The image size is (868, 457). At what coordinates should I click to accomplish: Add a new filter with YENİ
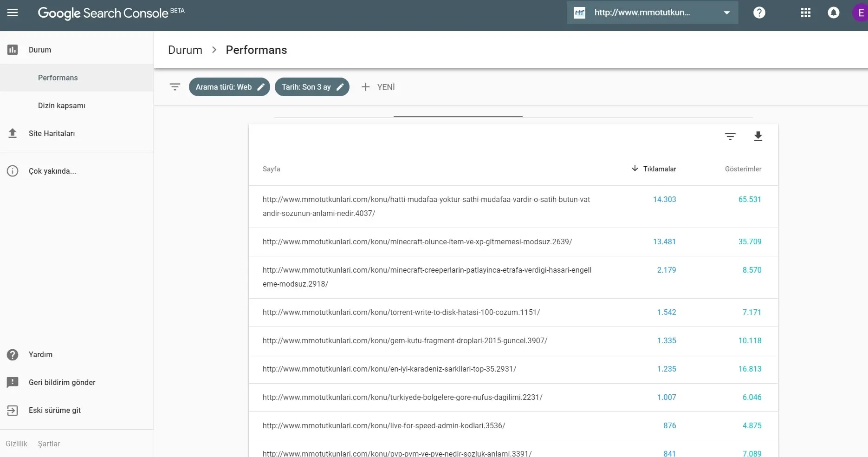point(378,87)
